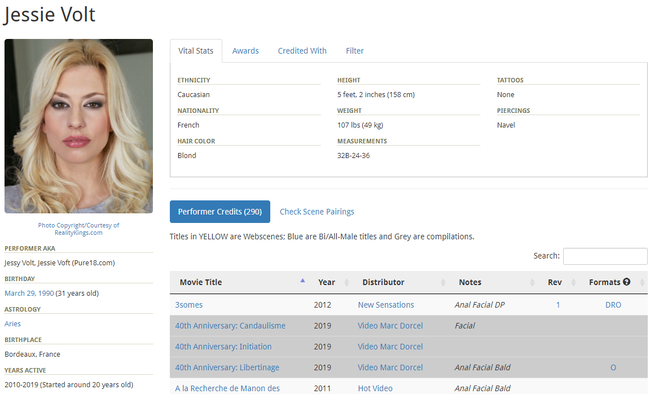
Task: Open the DRO formats link
Action: (613, 304)
